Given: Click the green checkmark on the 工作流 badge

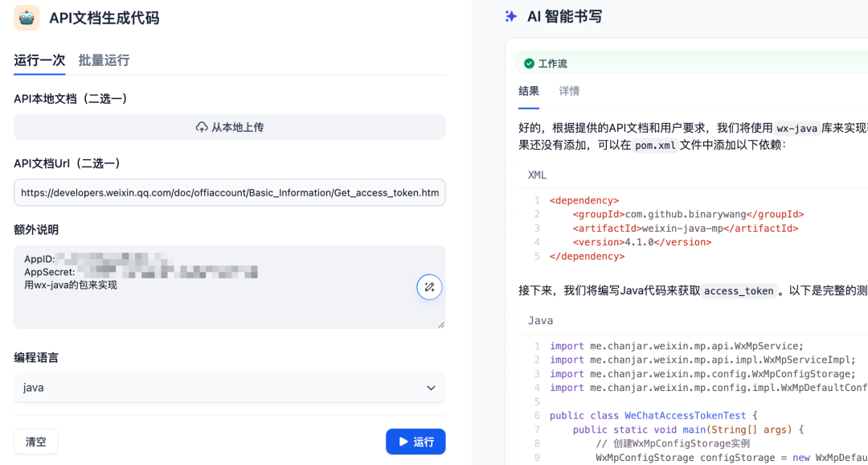Looking at the screenshot, I should tap(528, 62).
